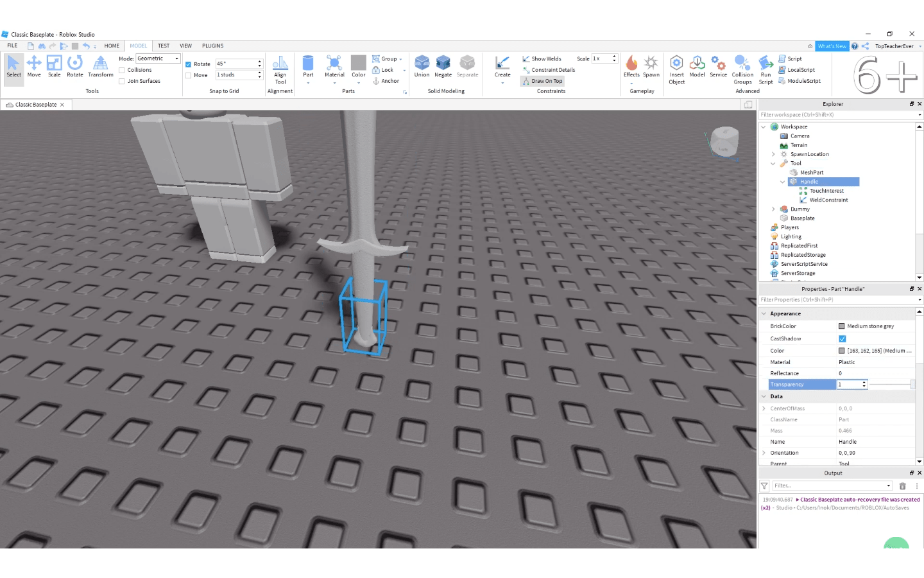Screen dimensions: 924x578
Task: Open the Insert Object dialog
Action: click(677, 70)
